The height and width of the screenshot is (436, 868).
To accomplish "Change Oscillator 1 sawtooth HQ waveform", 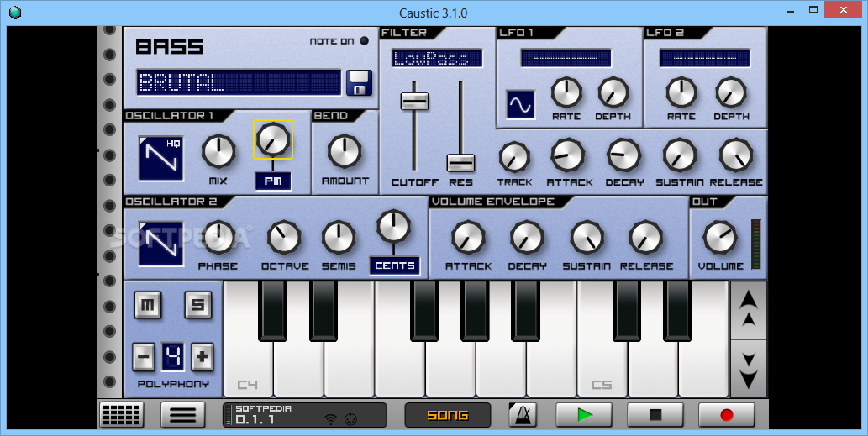I will click(161, 158).
